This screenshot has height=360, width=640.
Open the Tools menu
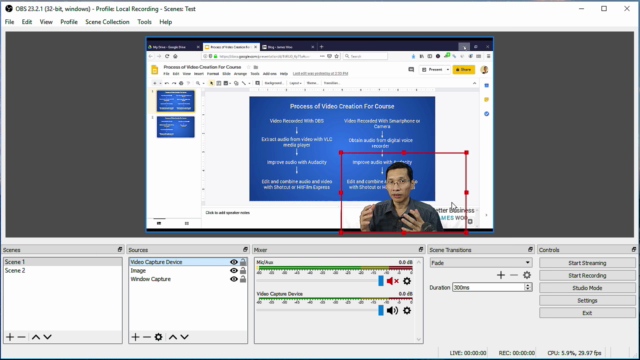pyautogui.click(x=144, y=22)
